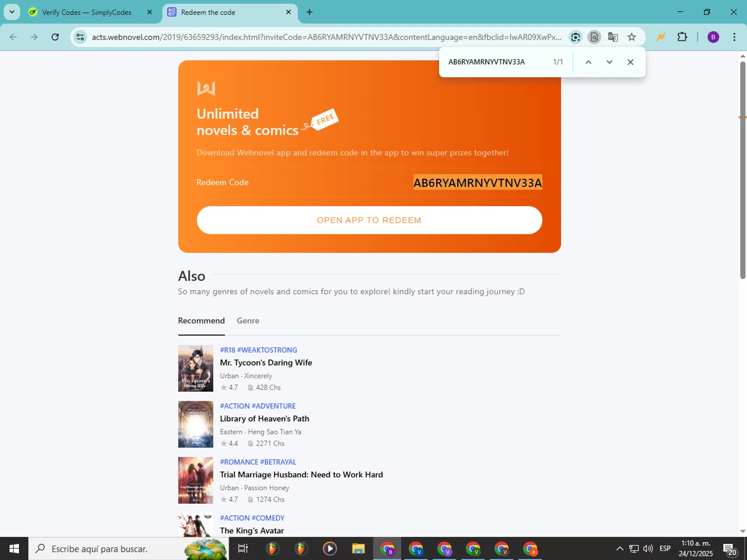Image resolution: width=747 pixels, height=560 pixels.
Task: Click the 428 Chs chapter count
Action: [264, 387]
